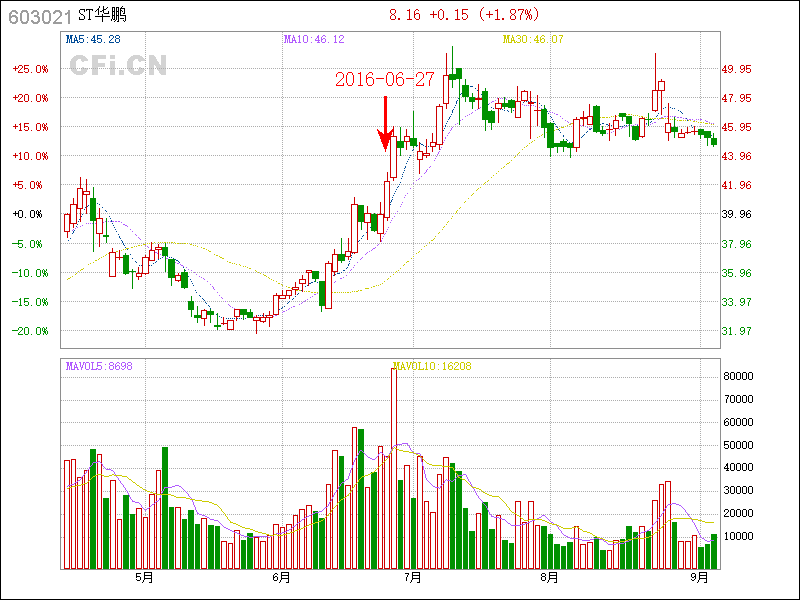Click the MA5:45.28 indicator label

(93, 39)
